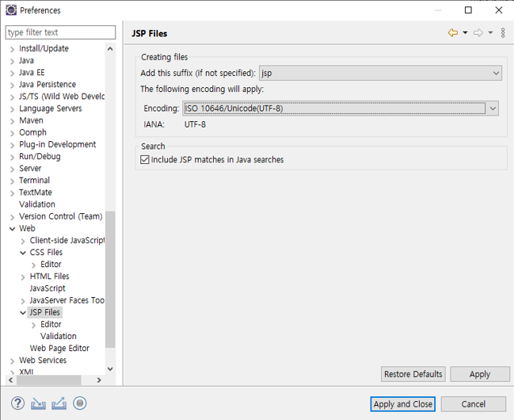514x420 pixels.
Task: Open the three-dot view menu
Action: point(503,32)
